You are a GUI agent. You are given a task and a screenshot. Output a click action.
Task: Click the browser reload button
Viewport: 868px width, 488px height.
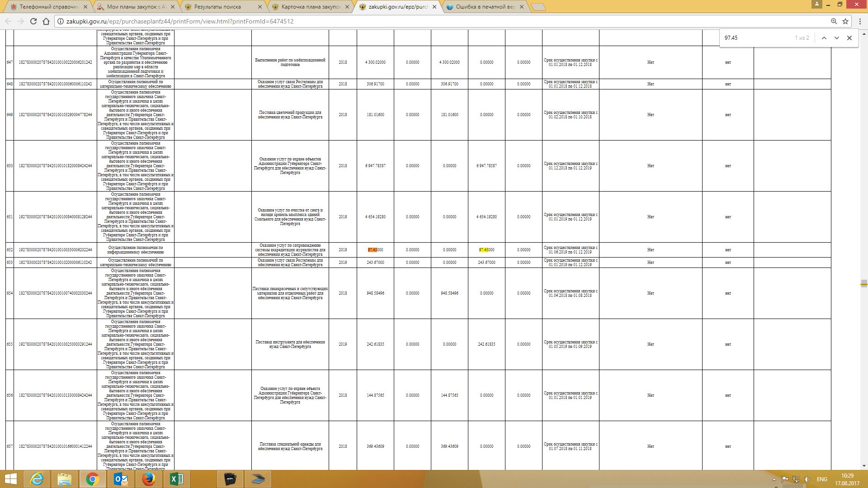pyautogui.click(x=33, y=21)
